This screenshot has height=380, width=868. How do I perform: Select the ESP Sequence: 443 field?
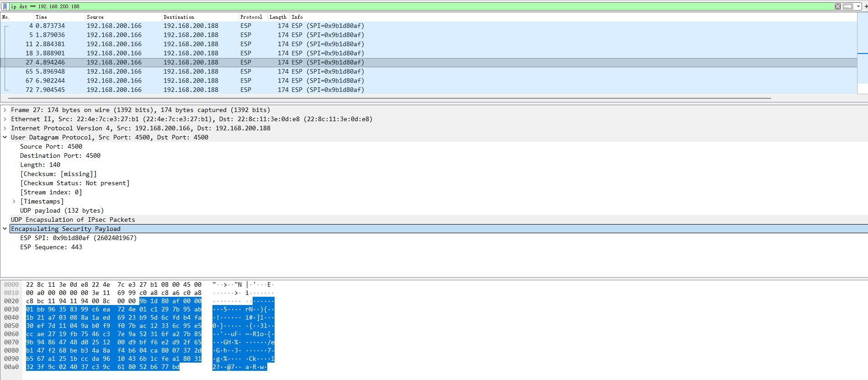pos(51,247)
